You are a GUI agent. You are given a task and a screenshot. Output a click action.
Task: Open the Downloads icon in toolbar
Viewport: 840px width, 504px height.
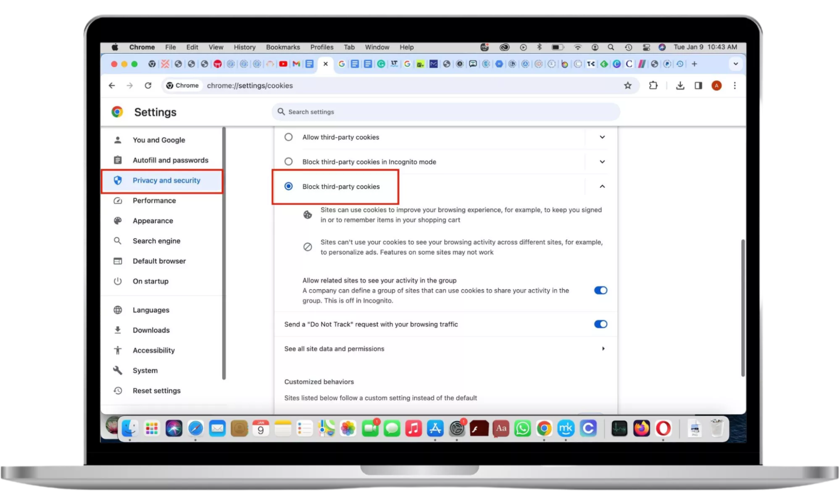tap(680, 86)
